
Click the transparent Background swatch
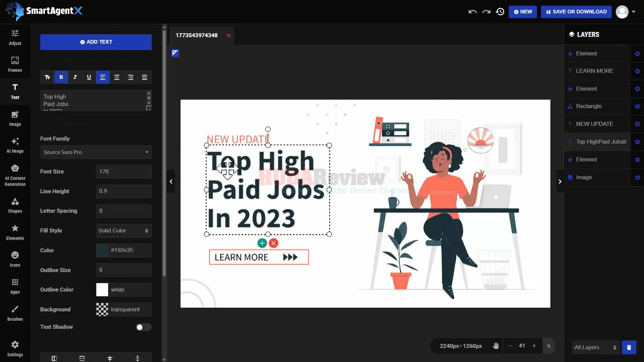tap(102, 310)
